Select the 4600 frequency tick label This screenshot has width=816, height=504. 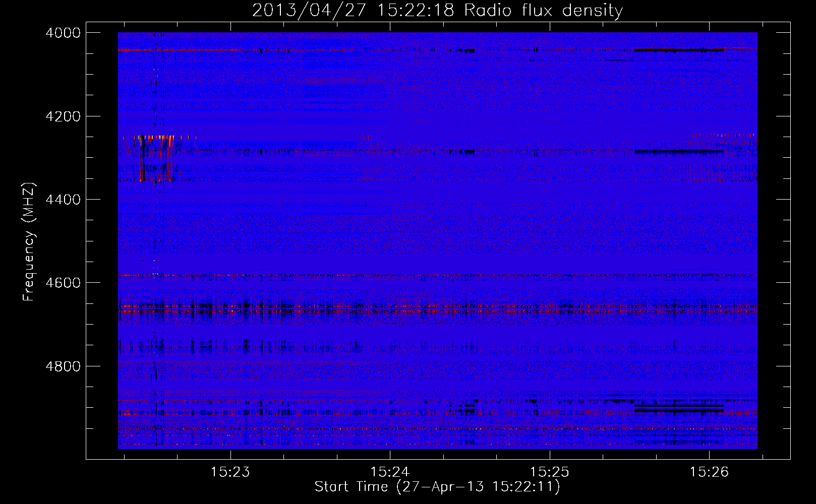click(63, 283)
